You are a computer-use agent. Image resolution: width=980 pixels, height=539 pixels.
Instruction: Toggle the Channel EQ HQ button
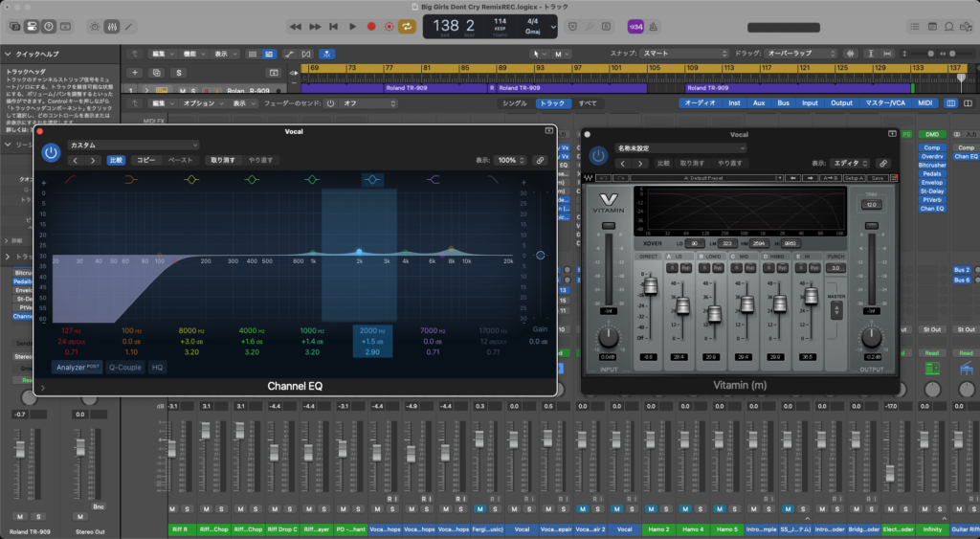pyautogui.click(x=158, y=367)
